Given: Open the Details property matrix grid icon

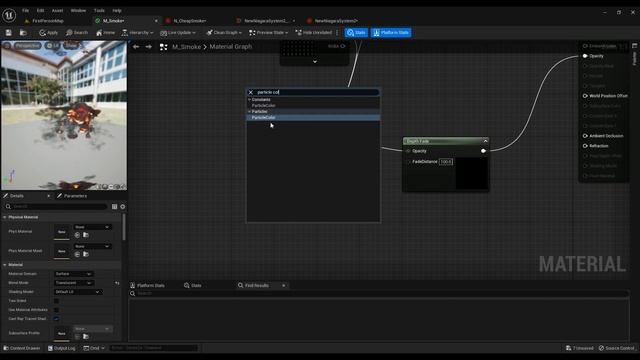Looking at the screenshot, I should click(114, 207).
